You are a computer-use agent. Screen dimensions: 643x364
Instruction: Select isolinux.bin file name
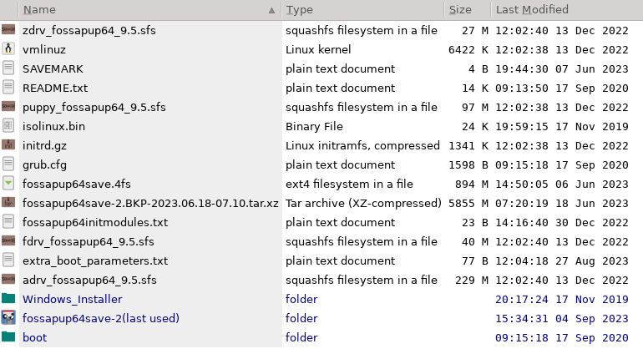[53, 126]
